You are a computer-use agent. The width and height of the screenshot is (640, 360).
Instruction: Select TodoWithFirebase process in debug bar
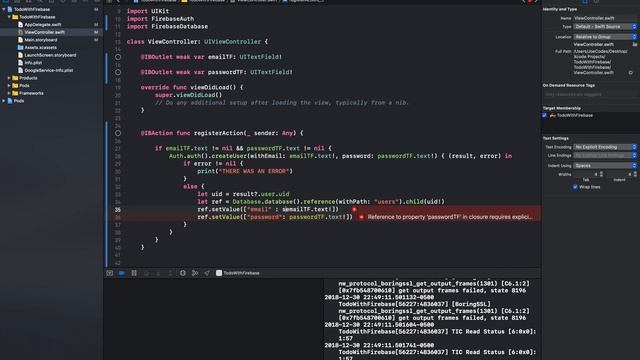(x=238, y=273)
